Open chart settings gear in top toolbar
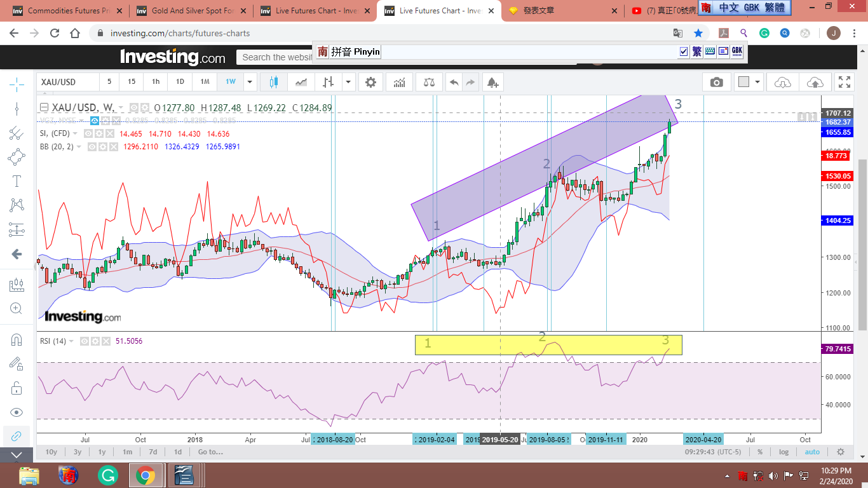This screenshot has height=488, width=868. tap(370, 82)
